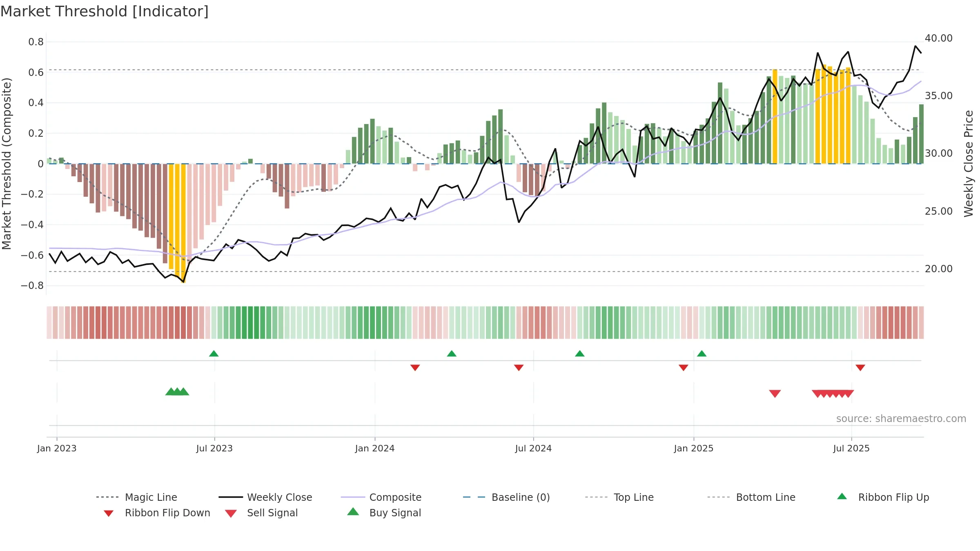Screen dimensions: 980x551
Task: Toggle the Magic Line legend entry
Action: pyautogui.click(x=137, y=497)
